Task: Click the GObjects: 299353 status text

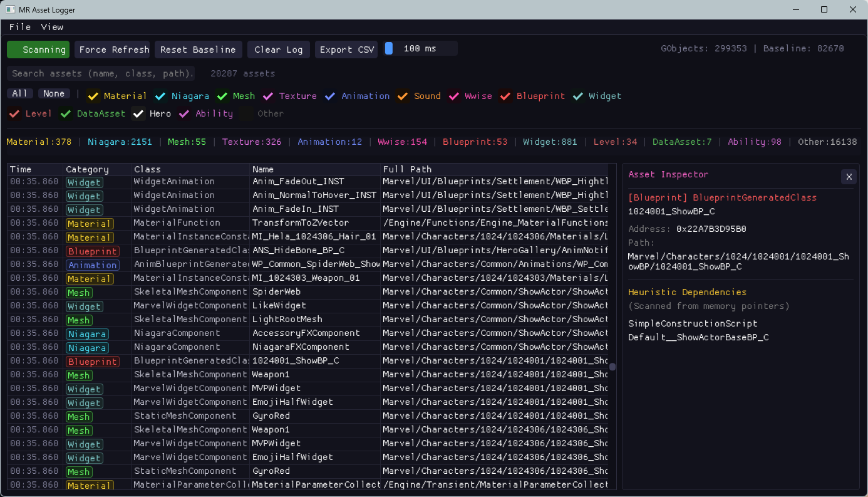Action: tap(704, 48)
